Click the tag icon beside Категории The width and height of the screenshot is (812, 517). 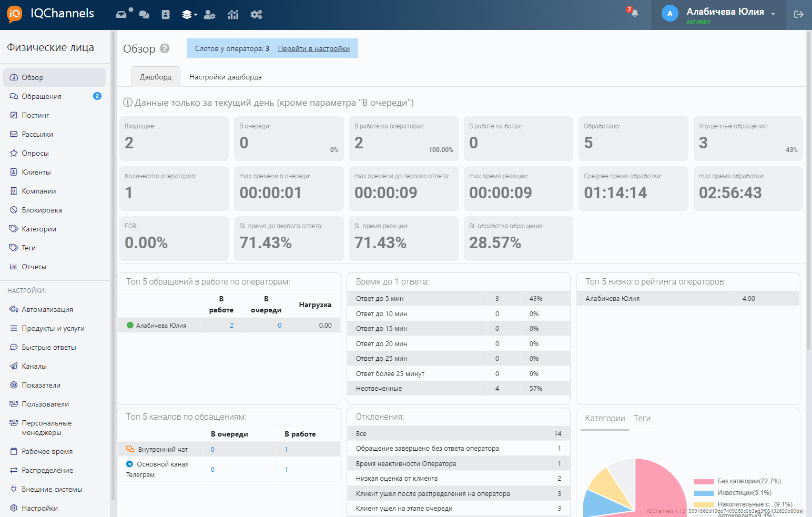click(x=14, y=229)
